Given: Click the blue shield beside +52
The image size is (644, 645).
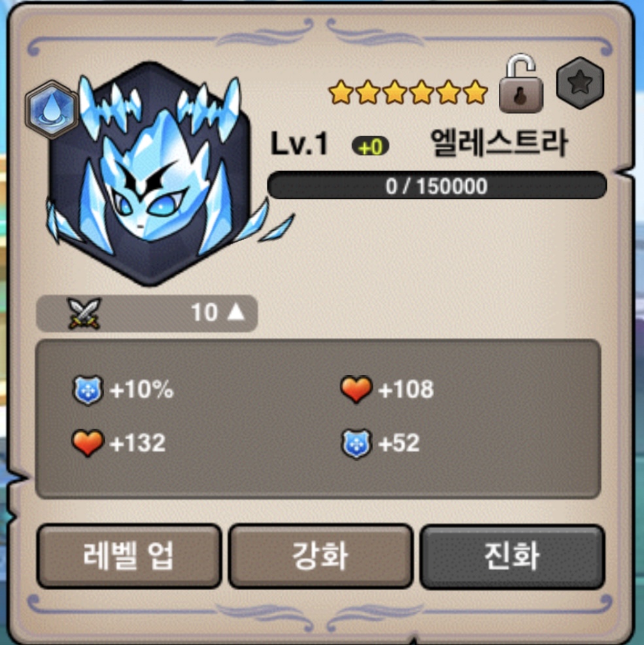Looking at the screenshot, I should 356,444.
